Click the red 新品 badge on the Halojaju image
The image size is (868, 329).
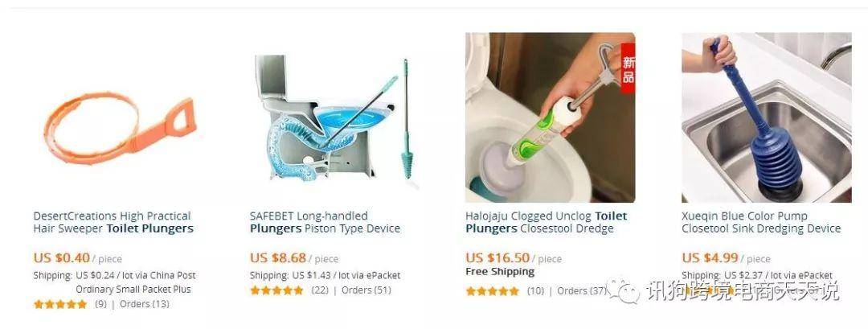[628, 69]
